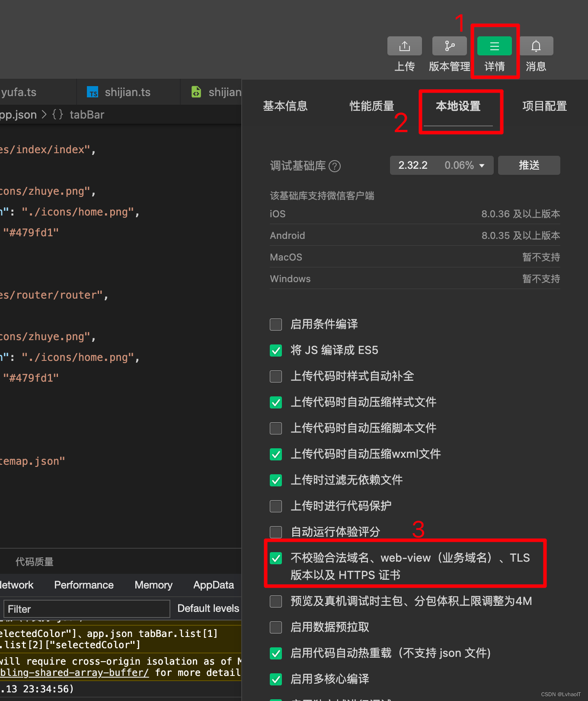Open the Details (详情) panel icon

(495, 46)
